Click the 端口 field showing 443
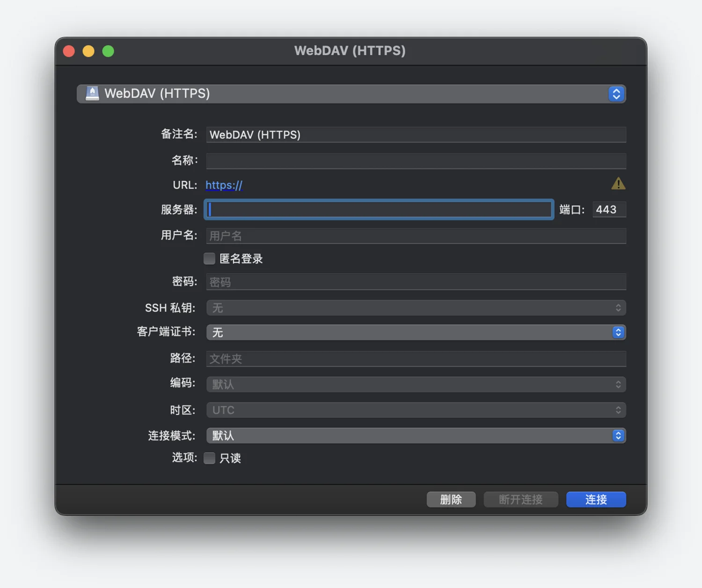 609,209
